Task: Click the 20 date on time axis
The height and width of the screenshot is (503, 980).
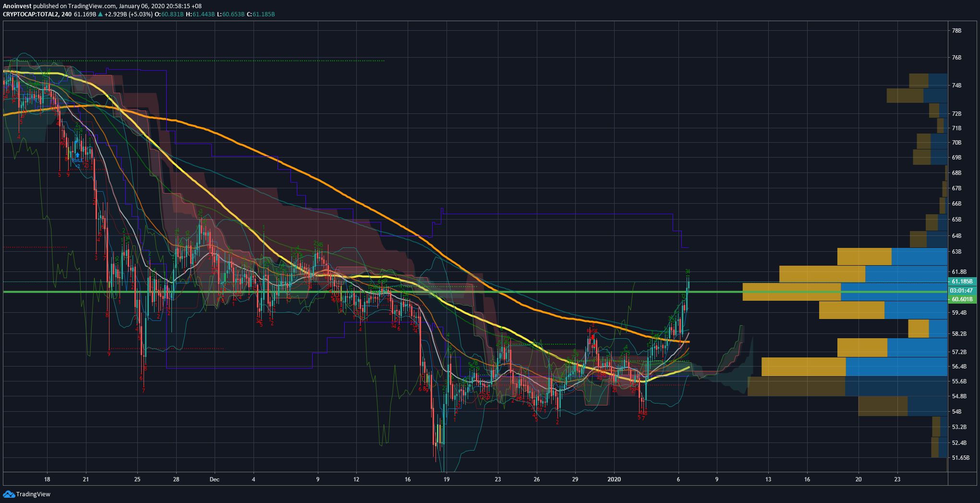Action: click(x=859, y=479)
